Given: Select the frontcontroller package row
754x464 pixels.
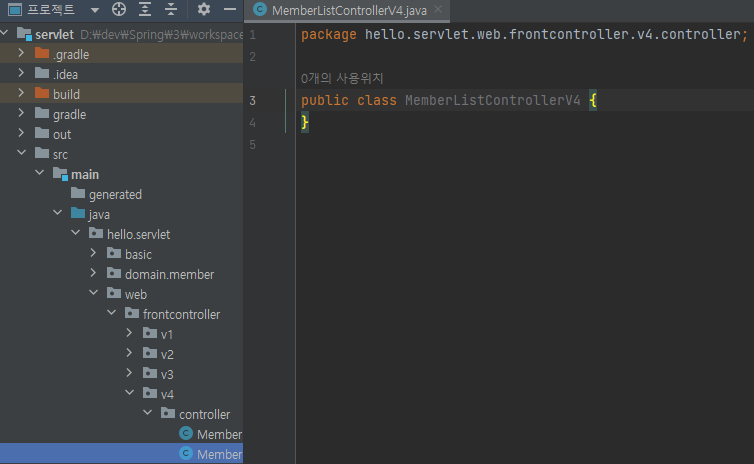Looking at the screenshot, I should [121, 314].
